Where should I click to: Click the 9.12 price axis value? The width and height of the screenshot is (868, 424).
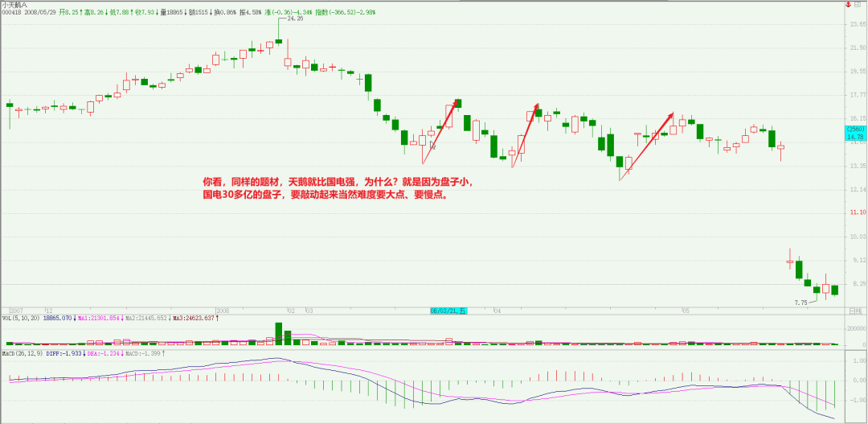click(860, 260)
